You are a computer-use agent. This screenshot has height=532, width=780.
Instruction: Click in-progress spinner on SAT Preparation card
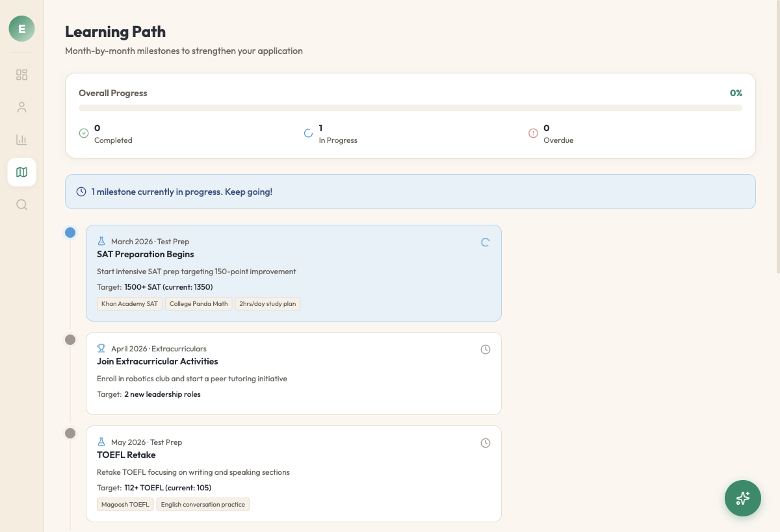tap(485, 242)
